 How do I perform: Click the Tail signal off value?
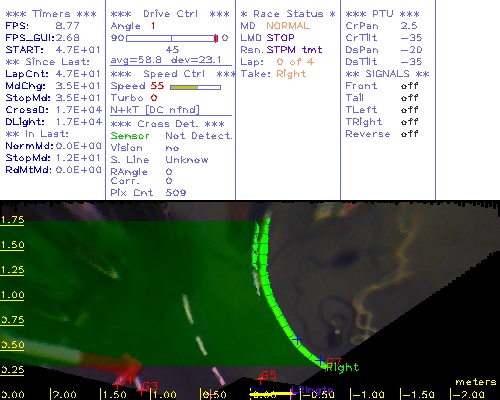pyautogui.click(x=409, y=98)
